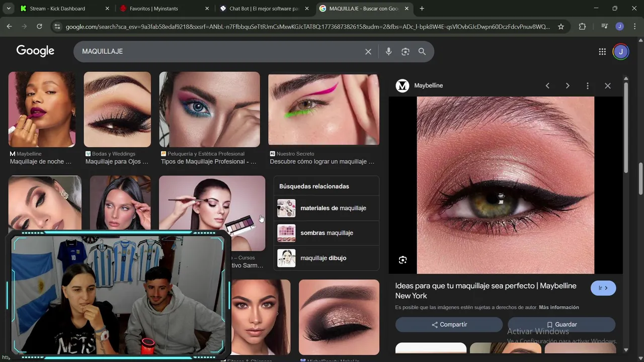Open 'Descubre cómo lograr un maquillaje' link
The image size is (644, 362).
tap(322, 161)
